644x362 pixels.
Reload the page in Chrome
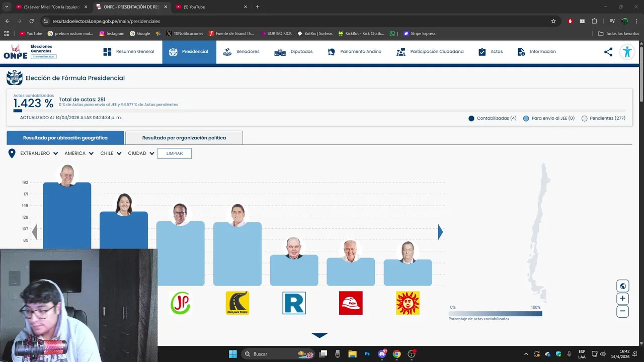[32, 21]
